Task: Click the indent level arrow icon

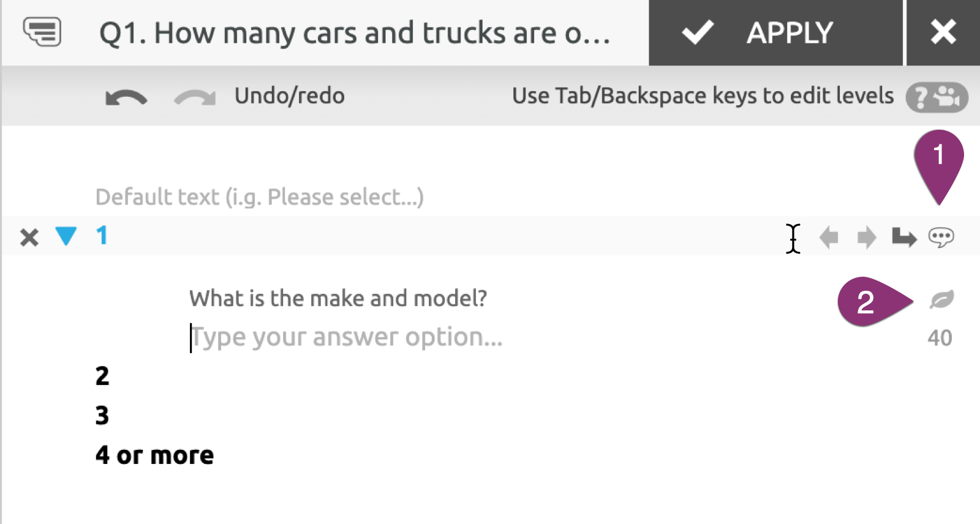Action: [x=904, y=237]
